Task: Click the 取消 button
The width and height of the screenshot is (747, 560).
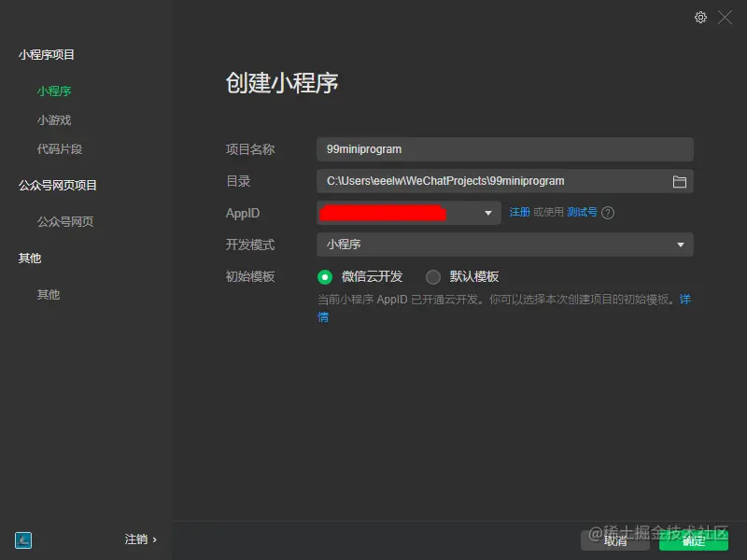Action: point(615,541)
